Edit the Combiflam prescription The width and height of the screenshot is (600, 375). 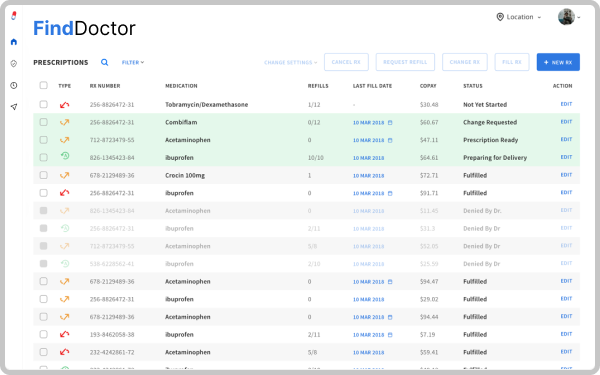click(566, 122)
